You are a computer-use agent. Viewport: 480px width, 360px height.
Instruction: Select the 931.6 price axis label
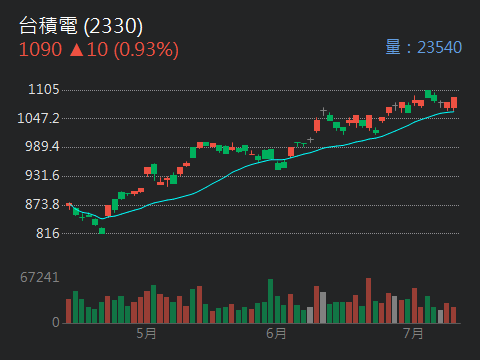42,175
